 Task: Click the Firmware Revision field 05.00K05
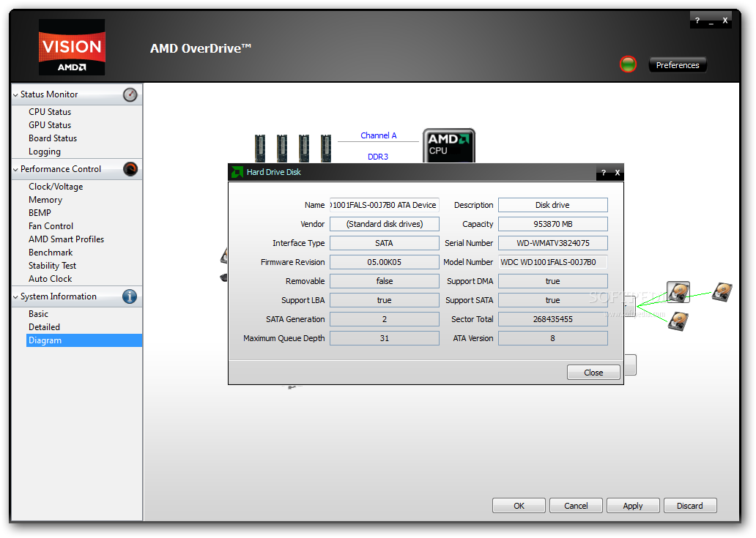385,262
